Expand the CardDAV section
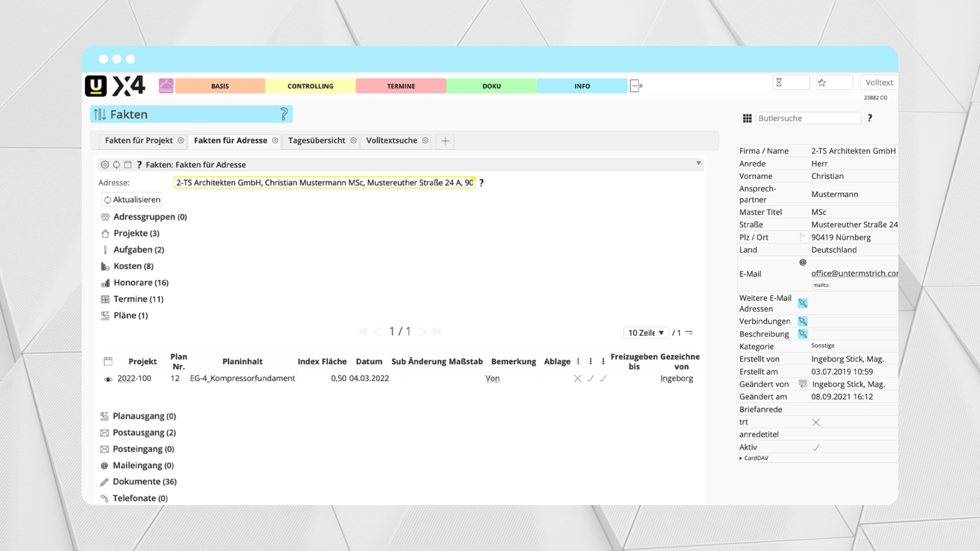Image resolution: width=980 pixels, height=551 pixels. [x=753, y=458]
